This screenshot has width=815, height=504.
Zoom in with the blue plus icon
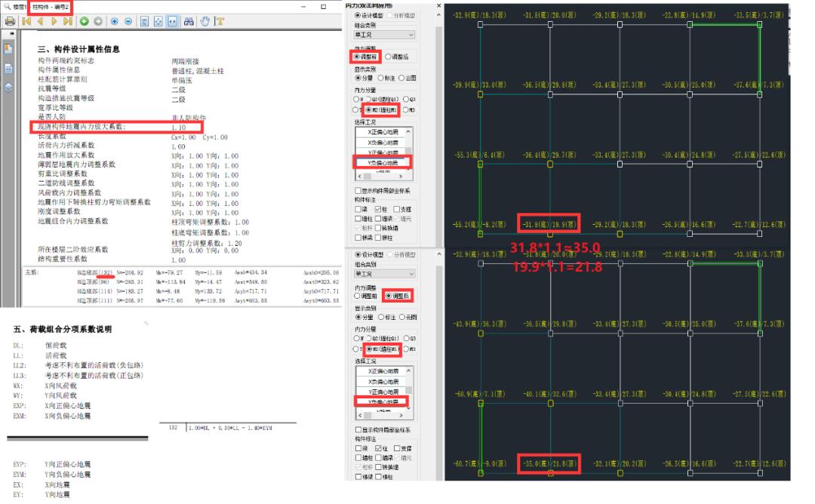click(x=113, y=21)
